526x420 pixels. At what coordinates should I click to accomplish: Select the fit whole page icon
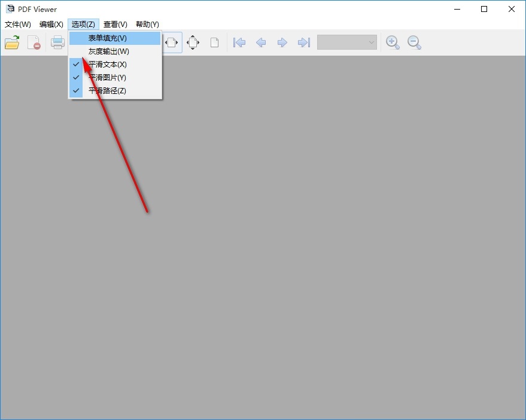click(193, 42)
